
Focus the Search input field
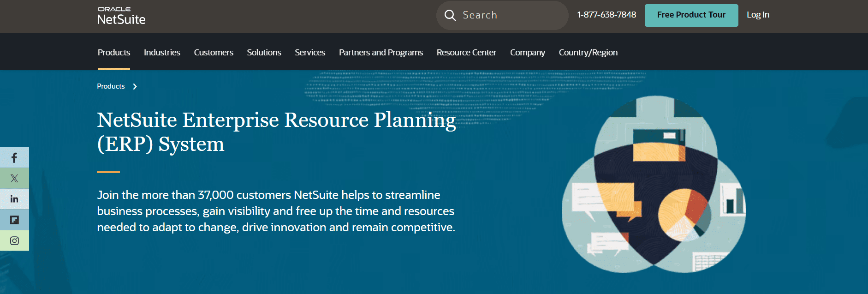point(502,15)
